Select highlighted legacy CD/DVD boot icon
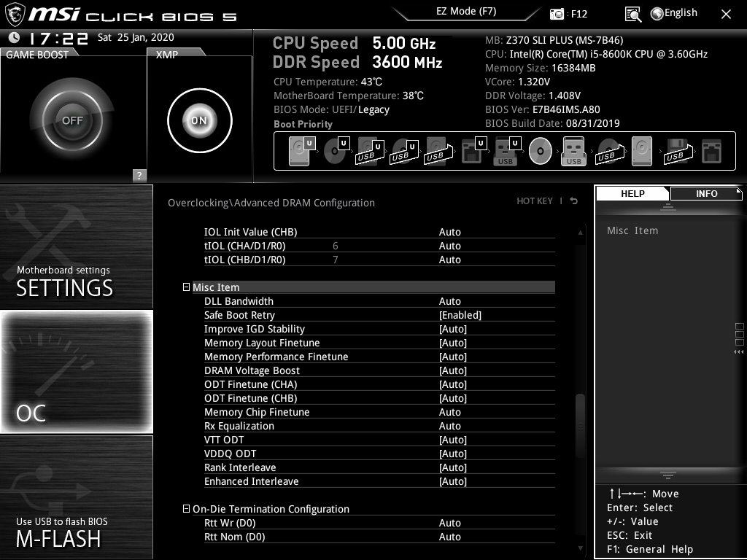 point(541,151)
